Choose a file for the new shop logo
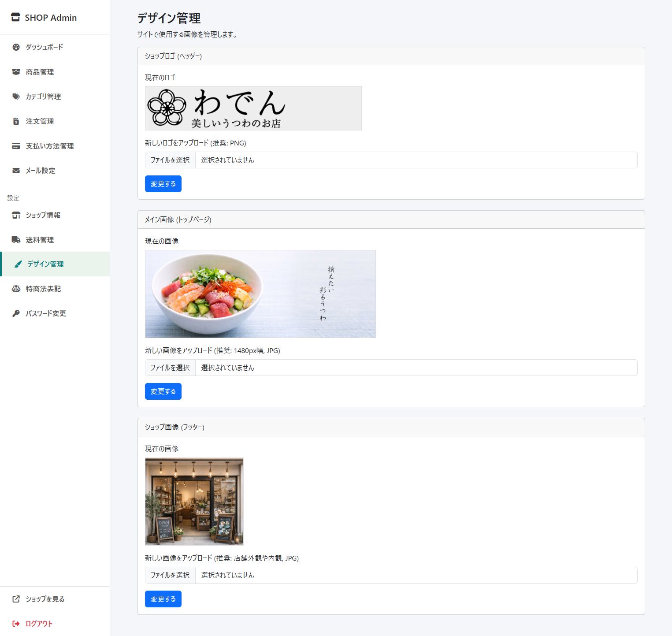 (x=170, y=160)
